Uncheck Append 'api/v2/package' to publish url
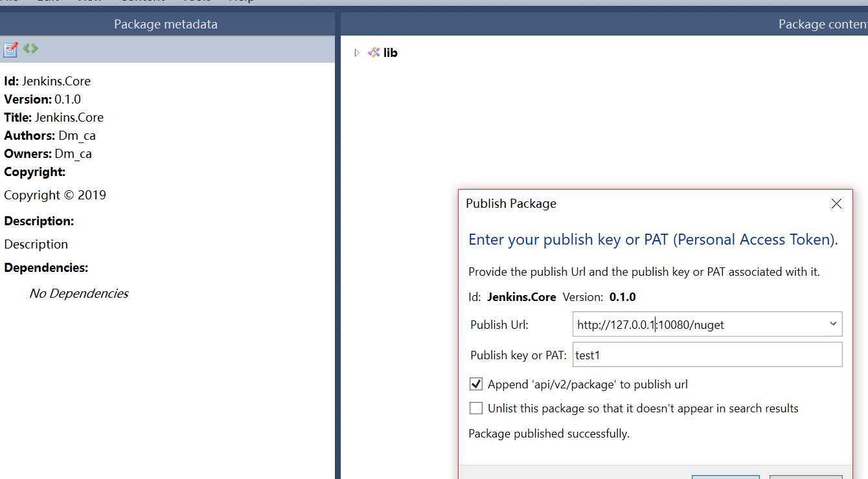This screenshot has width=868, height=479. 476,384
